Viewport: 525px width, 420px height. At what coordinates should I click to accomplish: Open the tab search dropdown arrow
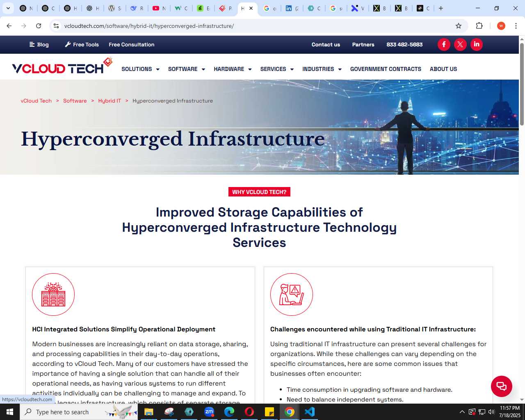coord(8,8)
